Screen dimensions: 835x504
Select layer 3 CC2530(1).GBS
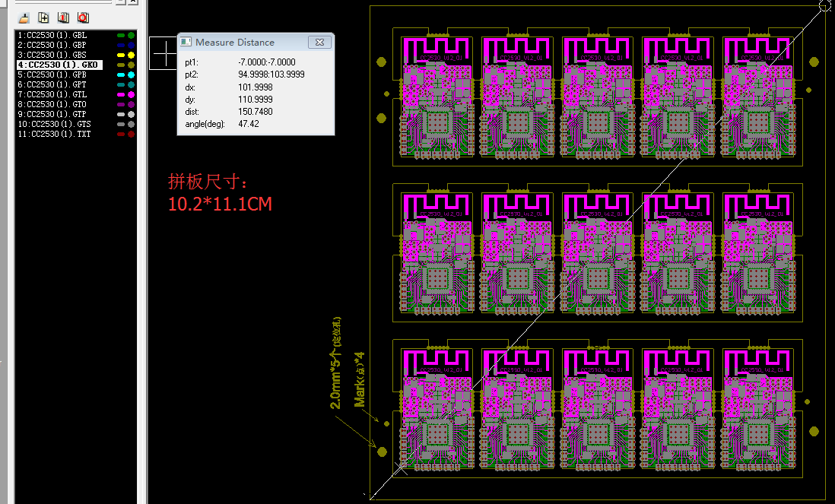point(52,55)
